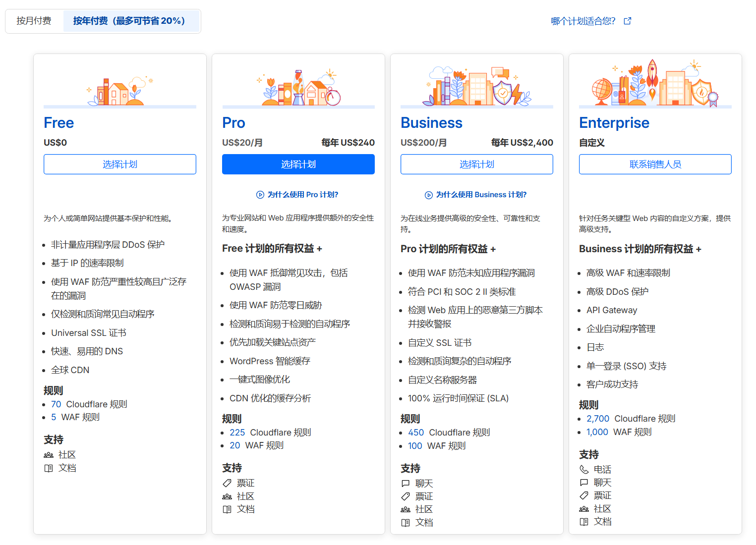Click docs 文档 book icon in Free plan
Viewport: 756px width, 545px height.
(49, 468)
